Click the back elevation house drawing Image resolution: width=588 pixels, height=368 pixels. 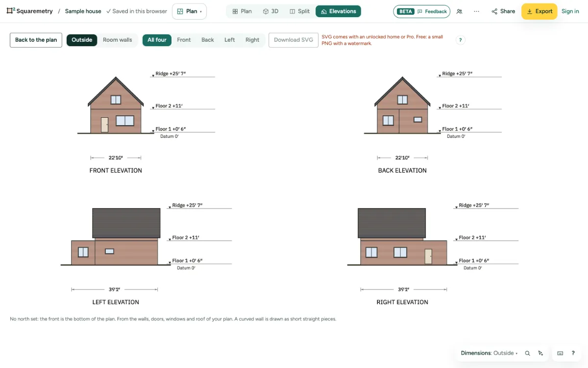click(402, 105)
